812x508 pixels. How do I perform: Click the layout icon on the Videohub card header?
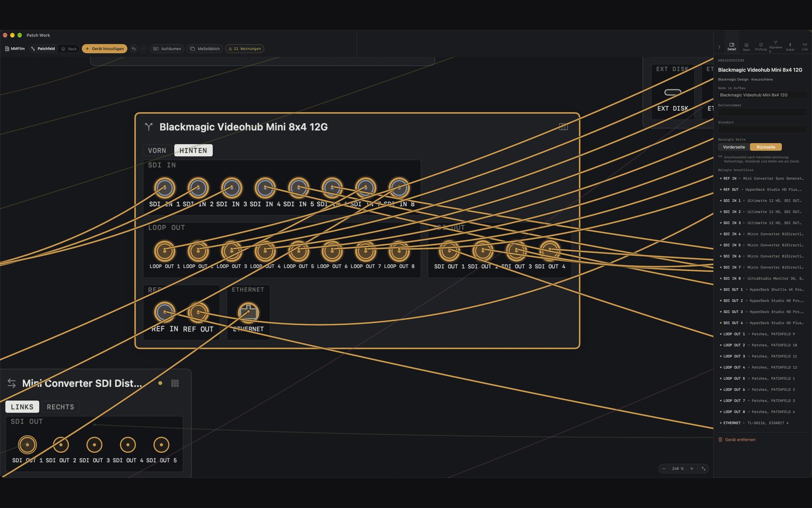click(x=563, y=126)
